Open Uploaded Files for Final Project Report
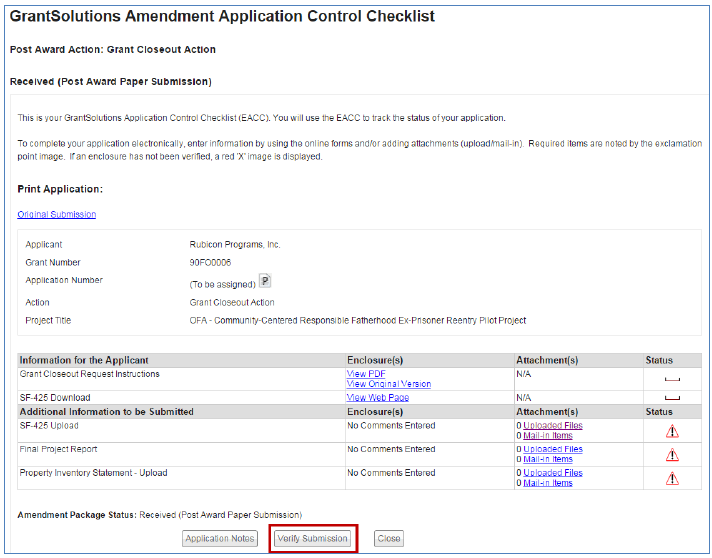712x558 pixels. click(x=552, y=449)
